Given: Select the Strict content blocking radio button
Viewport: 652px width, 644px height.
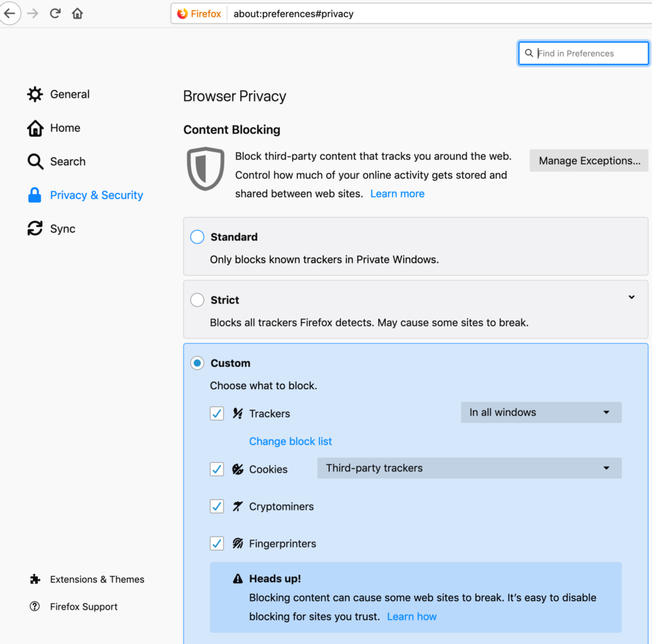Looking at the screenshot, I should coord(197,300).
